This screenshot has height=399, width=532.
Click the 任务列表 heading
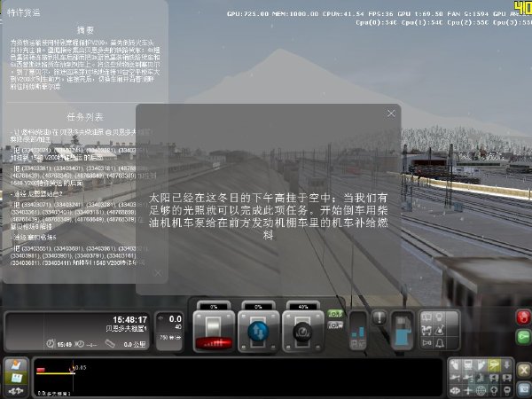coord(85,117)
